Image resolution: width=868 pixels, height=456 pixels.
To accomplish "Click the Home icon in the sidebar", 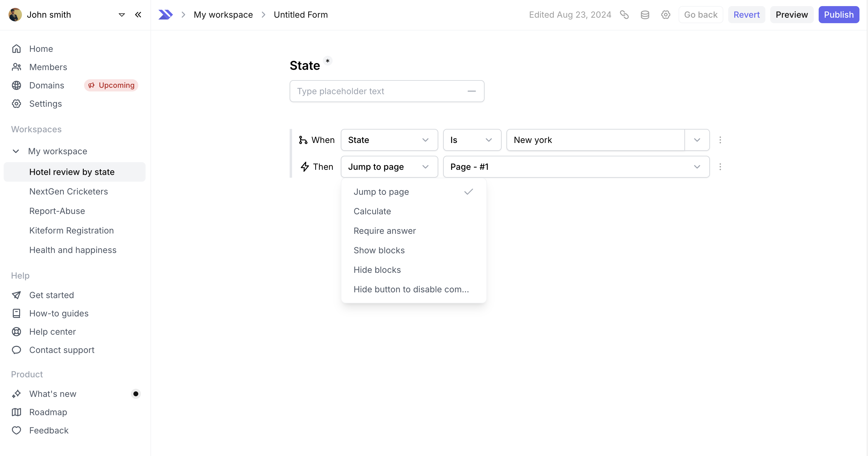I will (x=16, y=49).
